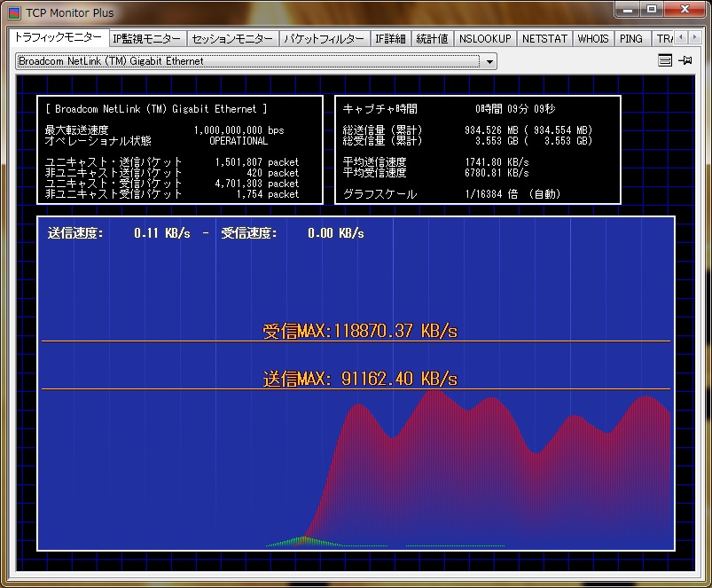Click the 総受信量 3.553 GB value
This screenshot has width=712, height=588.
click(x=497, y=141)
